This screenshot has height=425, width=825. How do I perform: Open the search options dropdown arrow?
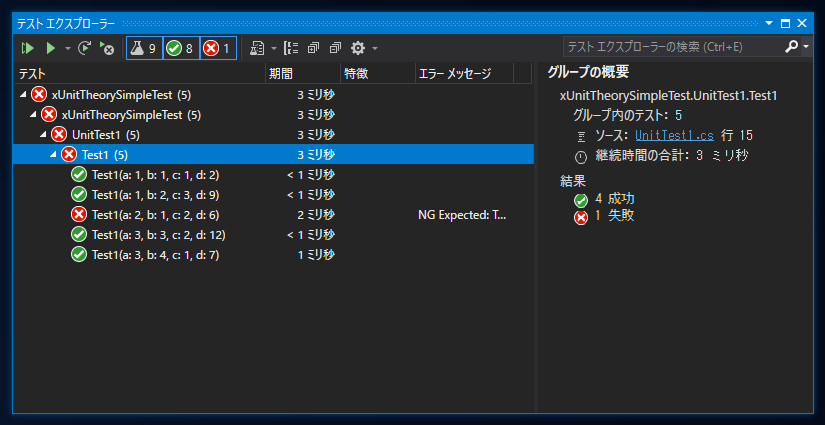[806, 47]
